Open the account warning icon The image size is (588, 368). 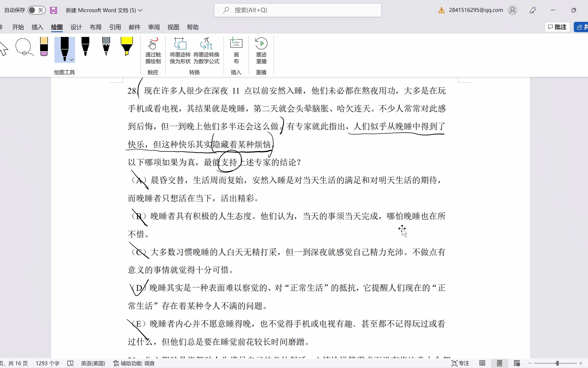[441, 10]
